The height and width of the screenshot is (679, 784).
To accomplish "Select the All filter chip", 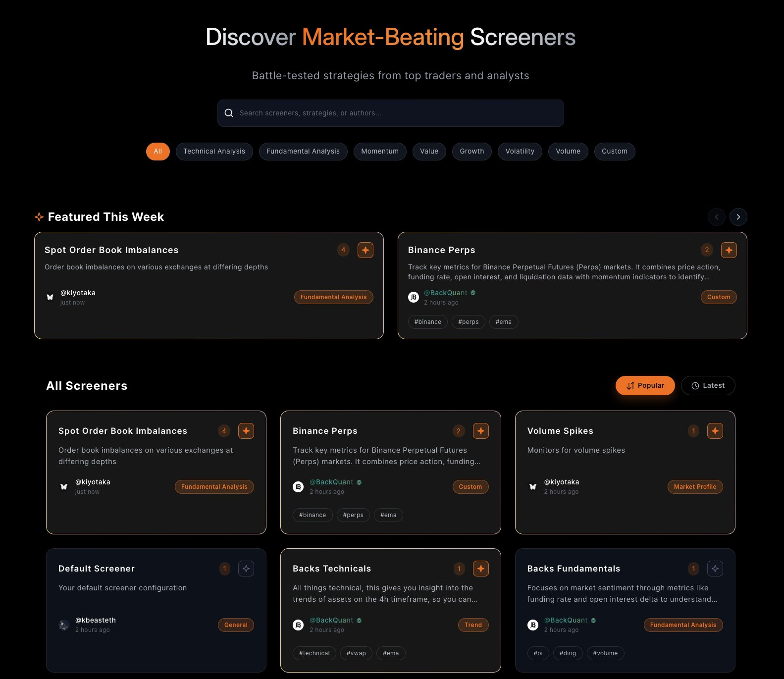I will [158, 152].
